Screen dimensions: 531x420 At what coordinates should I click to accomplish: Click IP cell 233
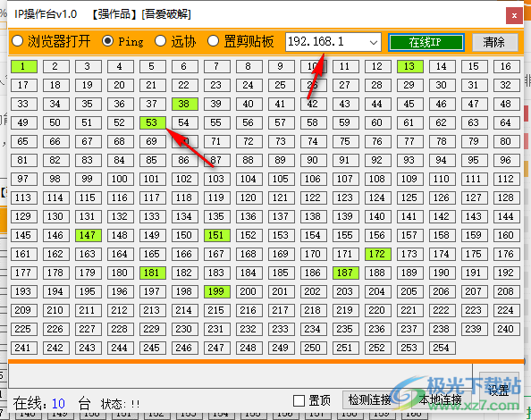coord(281,329)
